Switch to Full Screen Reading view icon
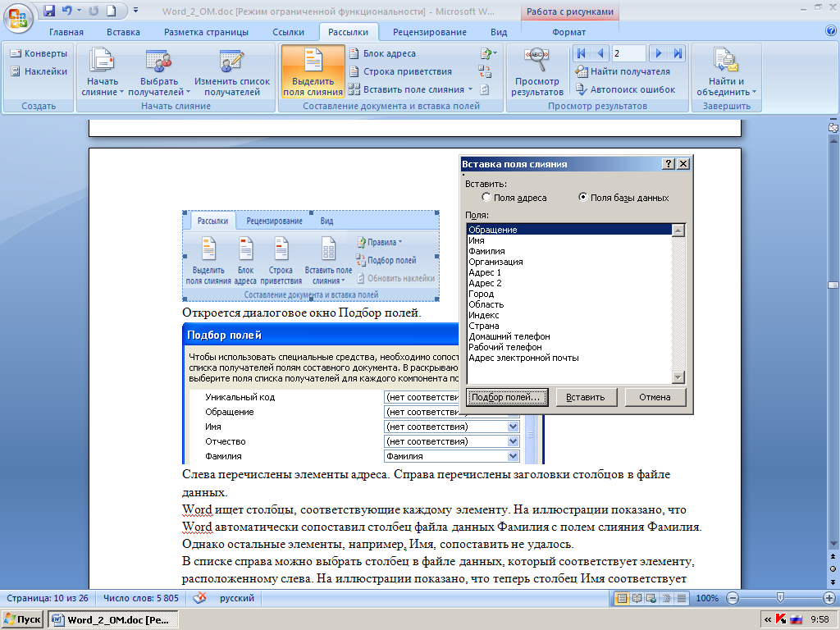Viewport: 840px width, 630px height. click(x=637, y=598)
